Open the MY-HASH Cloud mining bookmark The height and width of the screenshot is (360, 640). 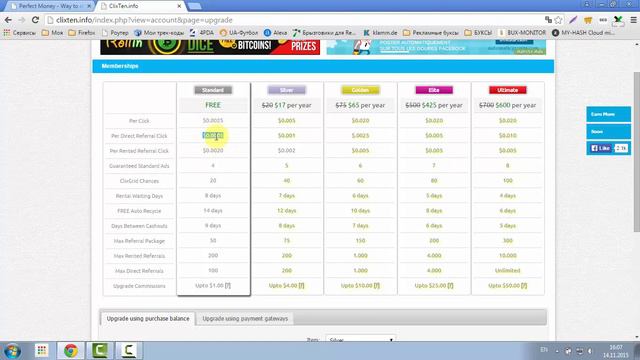[583, 33]
